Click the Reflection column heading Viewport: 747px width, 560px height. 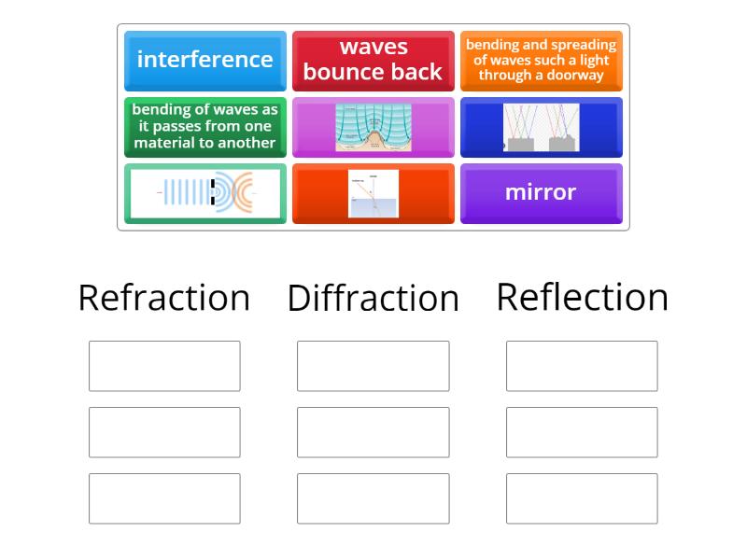coord(581,295)
